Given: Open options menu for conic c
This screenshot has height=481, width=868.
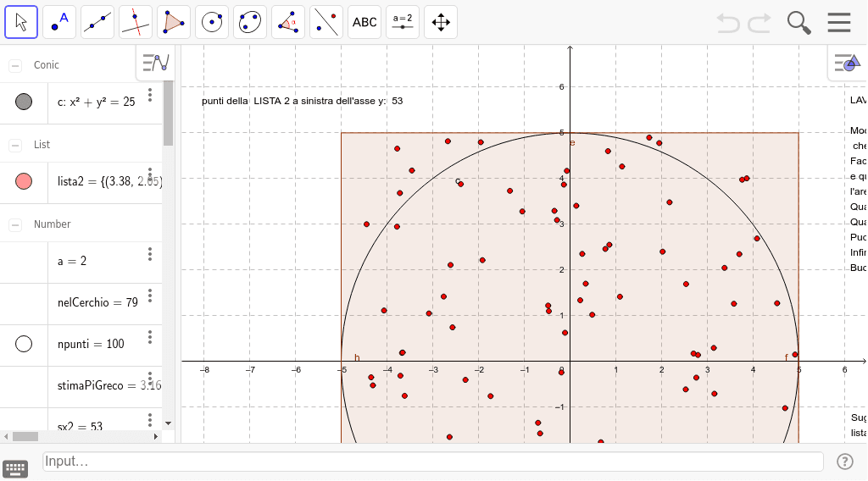Looking at the screenshot, I should (150, 95).
